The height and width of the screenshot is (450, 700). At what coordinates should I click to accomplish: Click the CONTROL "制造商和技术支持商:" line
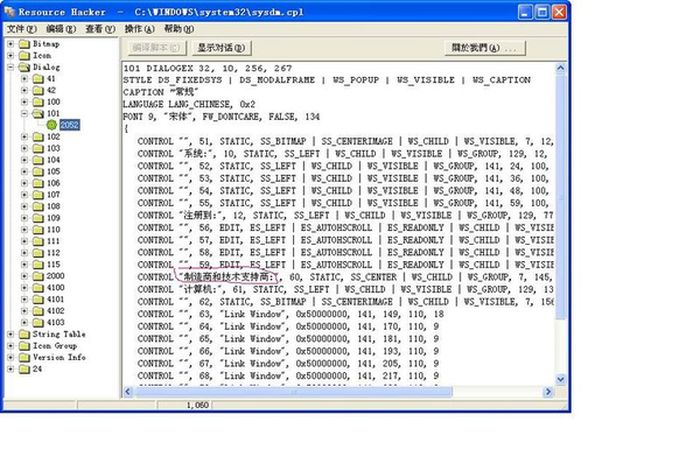pos(345,277)
